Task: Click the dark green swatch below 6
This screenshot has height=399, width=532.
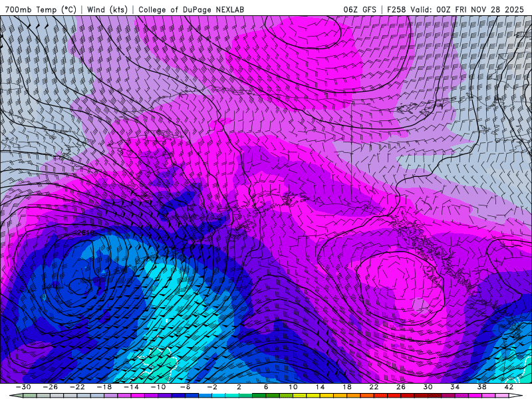Action: (259, 396)
